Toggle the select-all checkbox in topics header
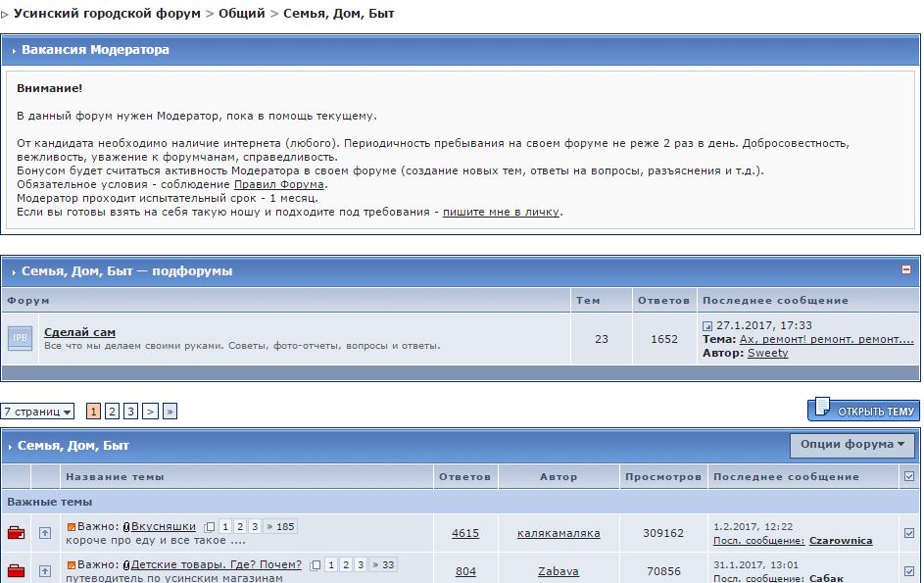 pyautogui.click(x=907, y=477)
